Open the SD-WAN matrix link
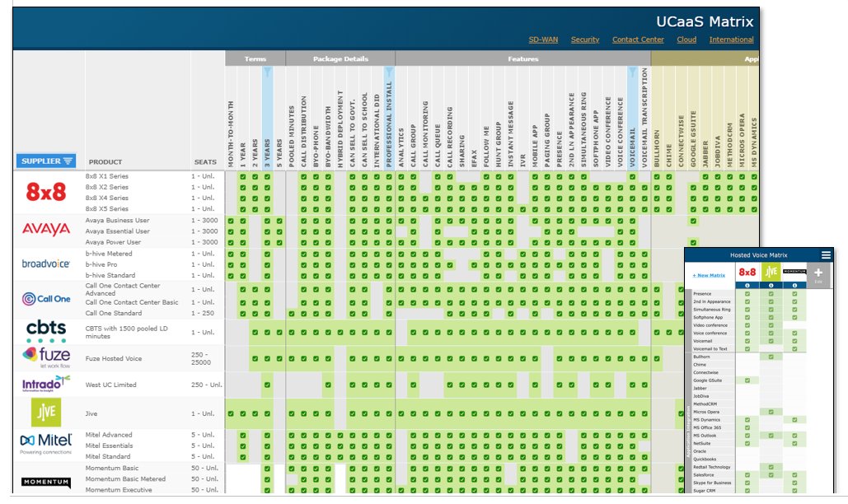The image size is (848, 504). [x=543, y=40]
